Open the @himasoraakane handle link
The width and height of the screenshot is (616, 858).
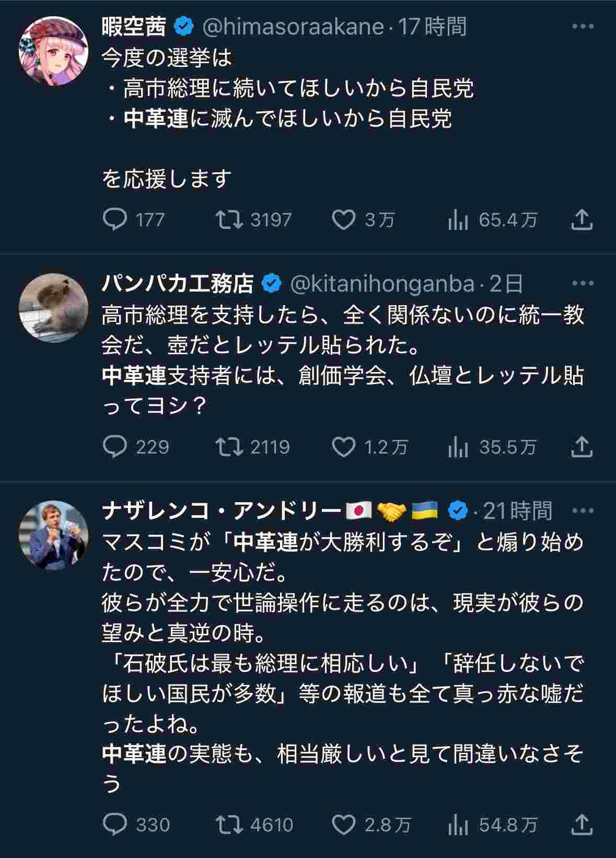(x=293, y=27)
